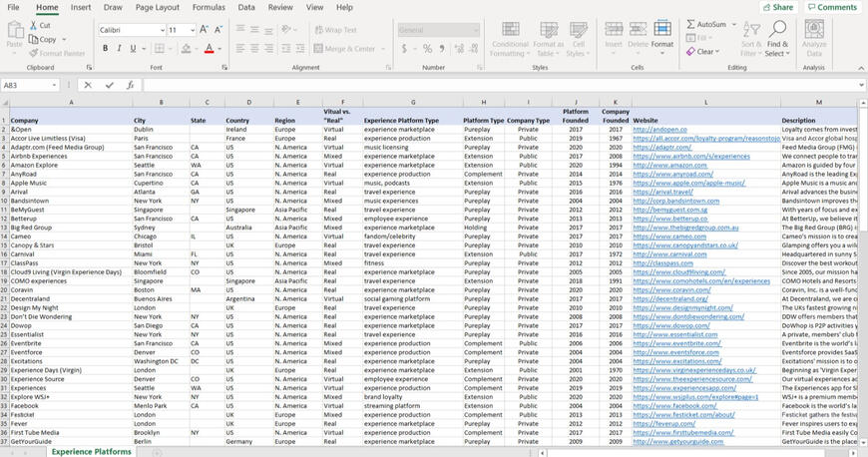Screen dimensions: 868x457
Task: Click the Format cells icon
Action: [x=662, y=31]
